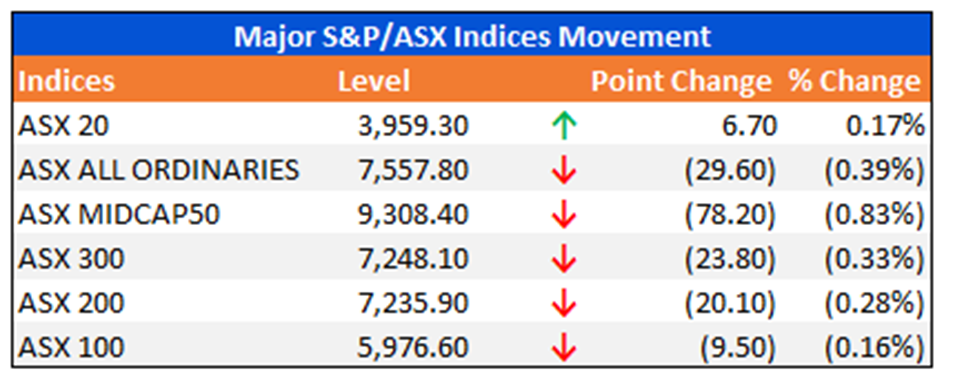Click the red down arrow for ASX ALL ORDINARIES
964x377 pixels.
(564, 171)
